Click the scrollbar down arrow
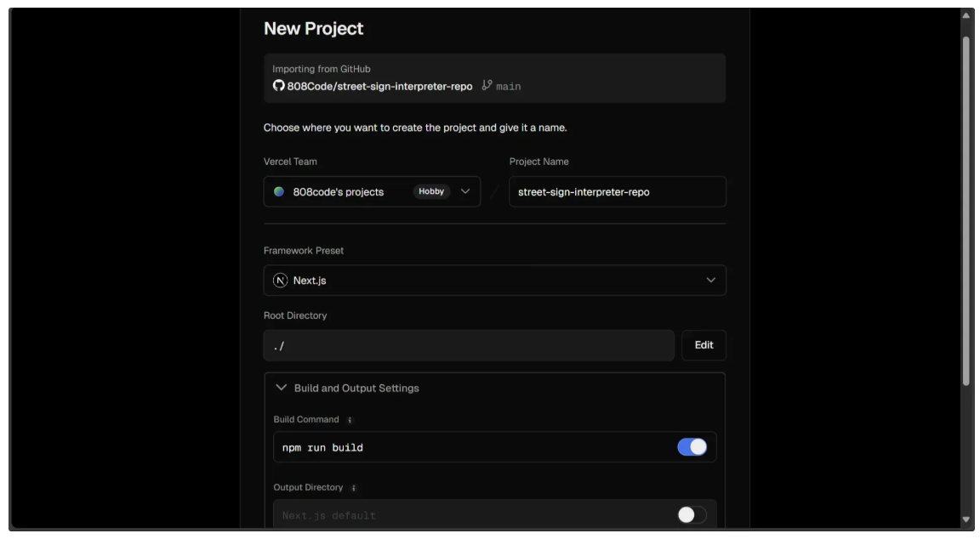Screen dimensions: 980x539 [x=966, y=520]
